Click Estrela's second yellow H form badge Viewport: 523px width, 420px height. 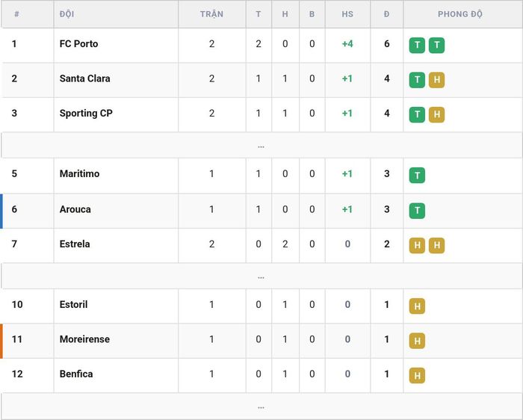tap(436, 245)
